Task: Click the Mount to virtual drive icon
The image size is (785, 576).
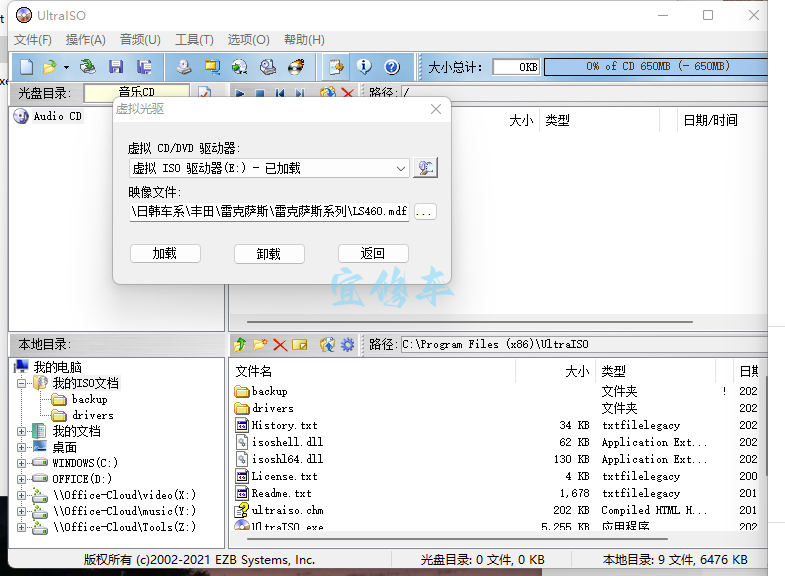Action: pos(268,67)
